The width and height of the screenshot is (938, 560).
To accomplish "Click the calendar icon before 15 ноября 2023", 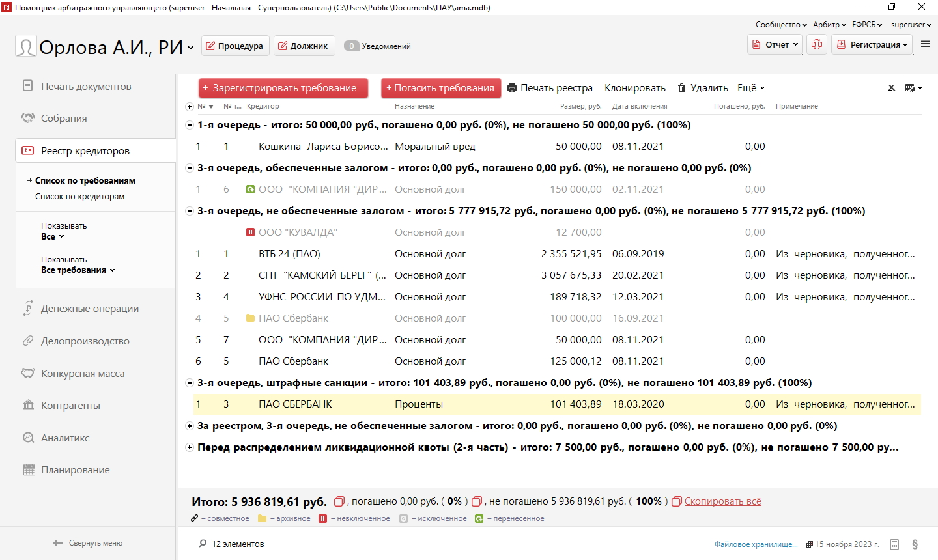I will (809, 544).
